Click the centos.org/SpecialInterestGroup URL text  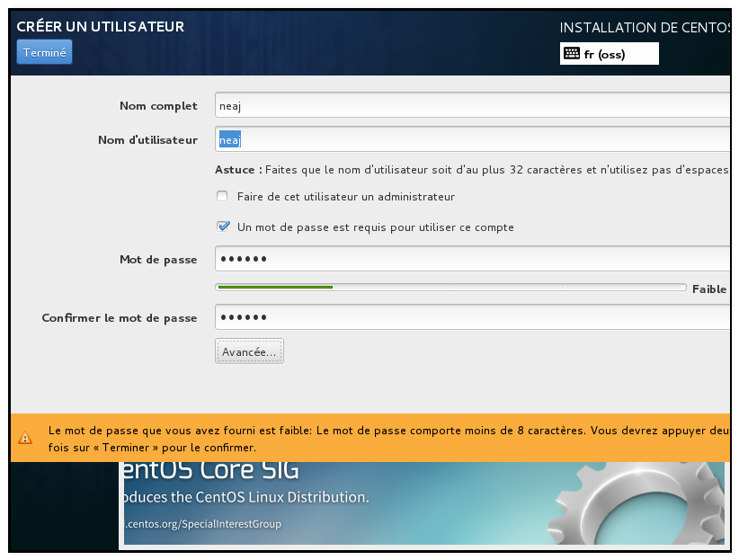[x=202, y=524]
